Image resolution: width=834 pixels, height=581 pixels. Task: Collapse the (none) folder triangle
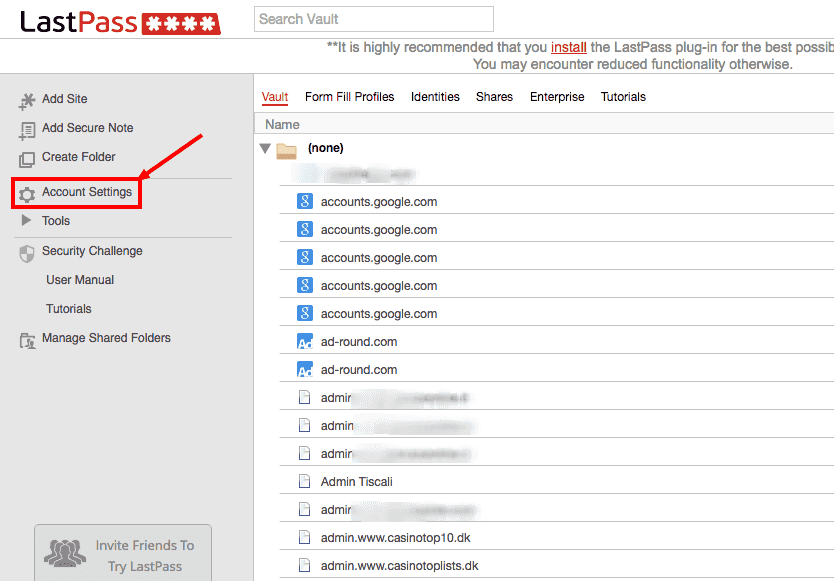pyautogui.click(x=265, y=148)
